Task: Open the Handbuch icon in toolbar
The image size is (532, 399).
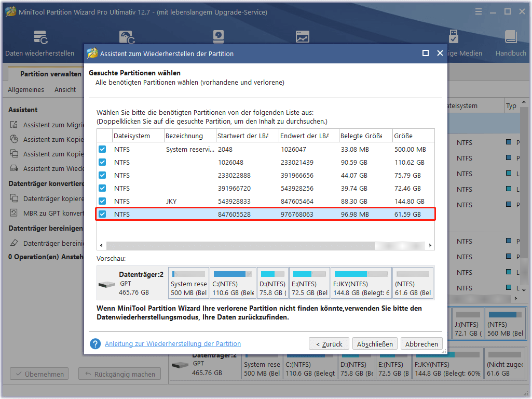Action: [x=511, y=37]
